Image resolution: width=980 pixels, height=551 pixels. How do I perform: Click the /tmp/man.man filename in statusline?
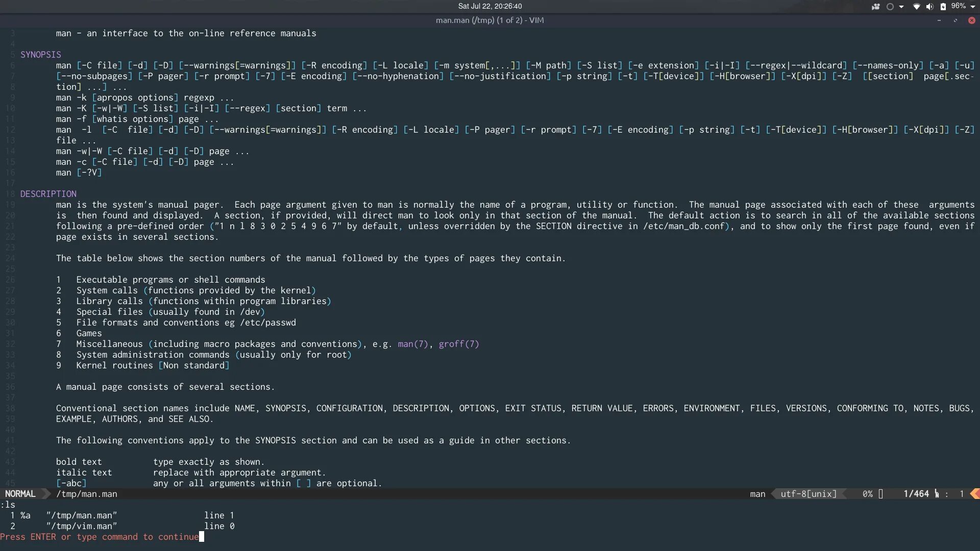coord(87,494)
